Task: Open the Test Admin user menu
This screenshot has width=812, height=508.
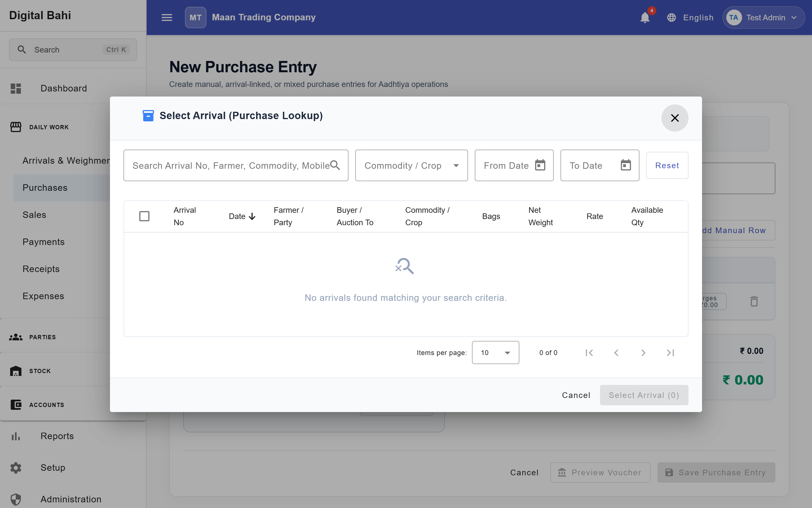Action: tap(763, 17)
